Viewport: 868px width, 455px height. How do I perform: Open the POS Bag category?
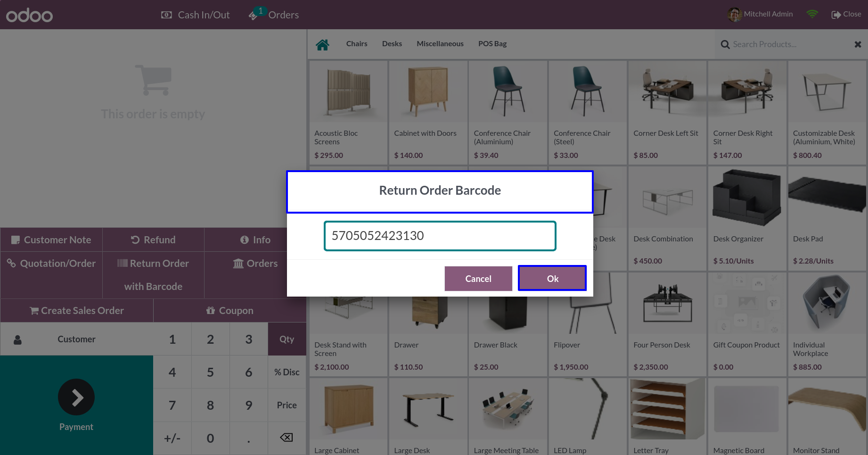tap(492, 44)
